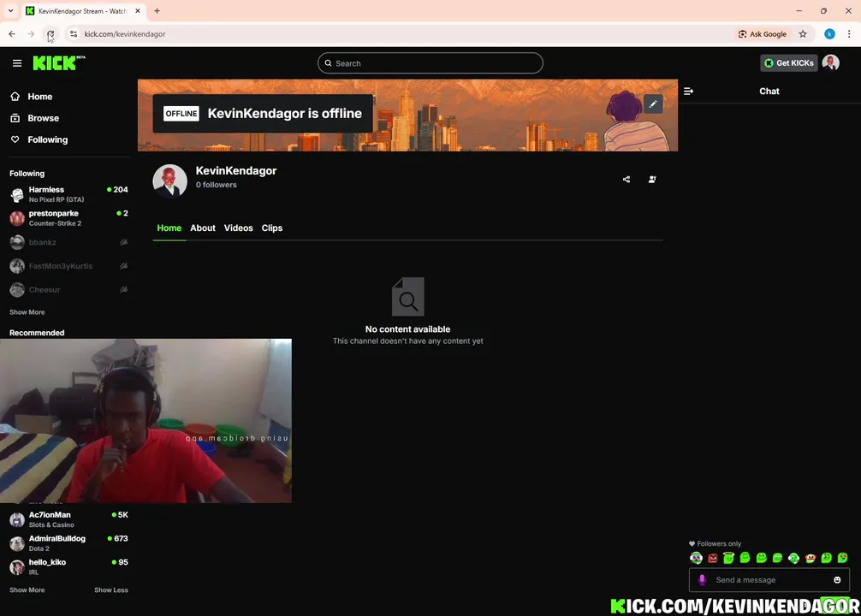Insert halo angel emote in chat
861x616 pixels.
(x=728, y=559)
